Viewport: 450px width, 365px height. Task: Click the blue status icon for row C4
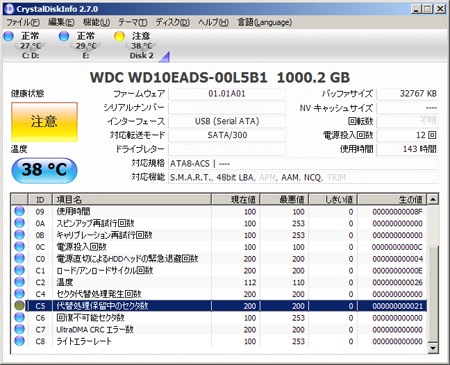click(x=19, y=294)
